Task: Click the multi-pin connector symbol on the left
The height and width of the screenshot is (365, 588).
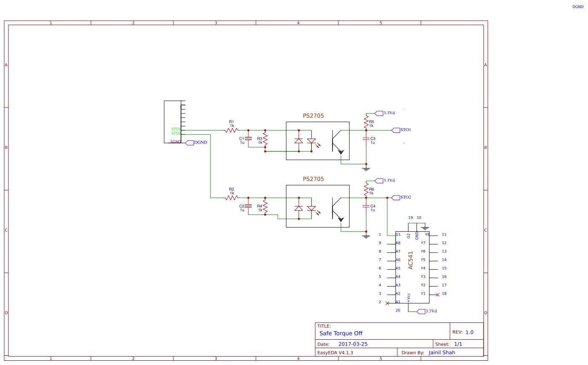Action: (x=173, y=122)
